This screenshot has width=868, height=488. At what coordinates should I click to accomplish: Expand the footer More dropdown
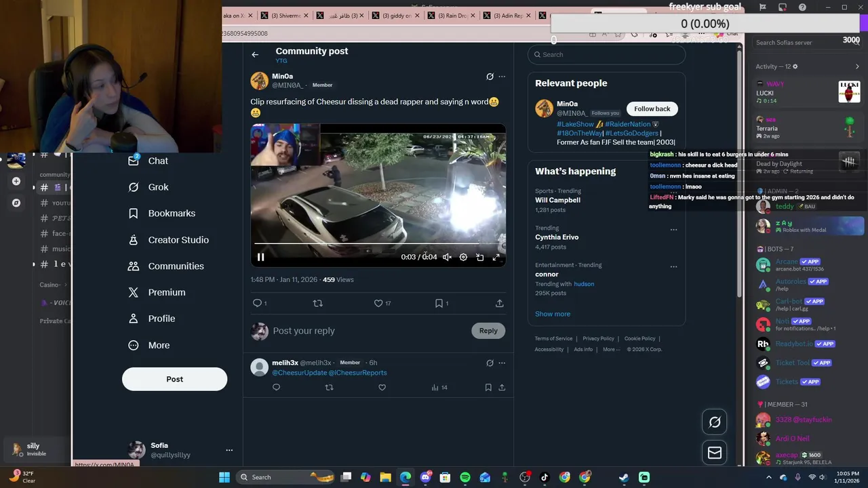point(610,349)
